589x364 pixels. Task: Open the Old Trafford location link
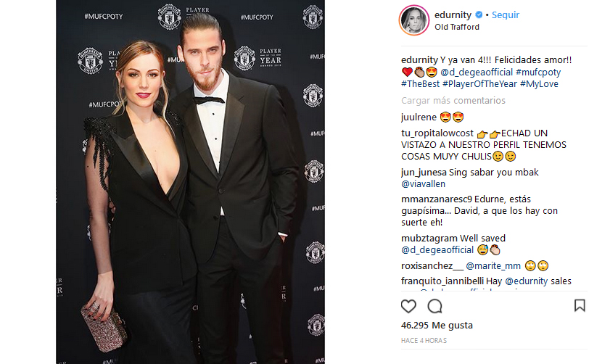(457, 27)
